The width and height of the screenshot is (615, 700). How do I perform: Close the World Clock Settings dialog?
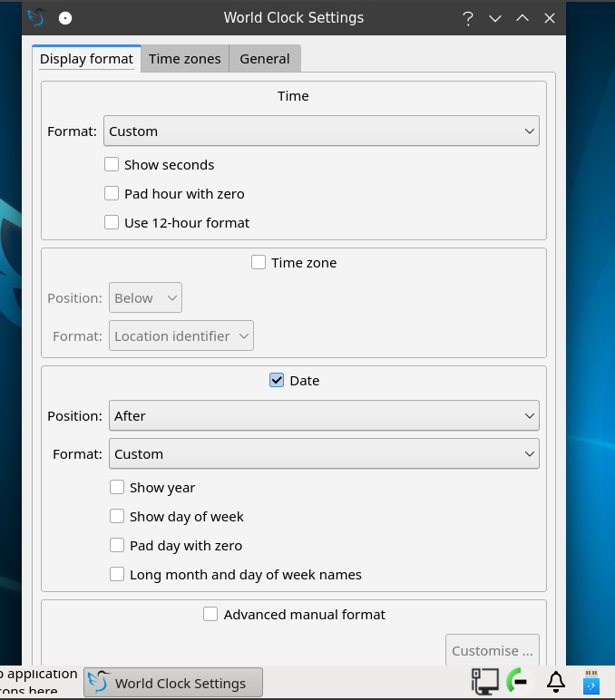click(550, 18)
